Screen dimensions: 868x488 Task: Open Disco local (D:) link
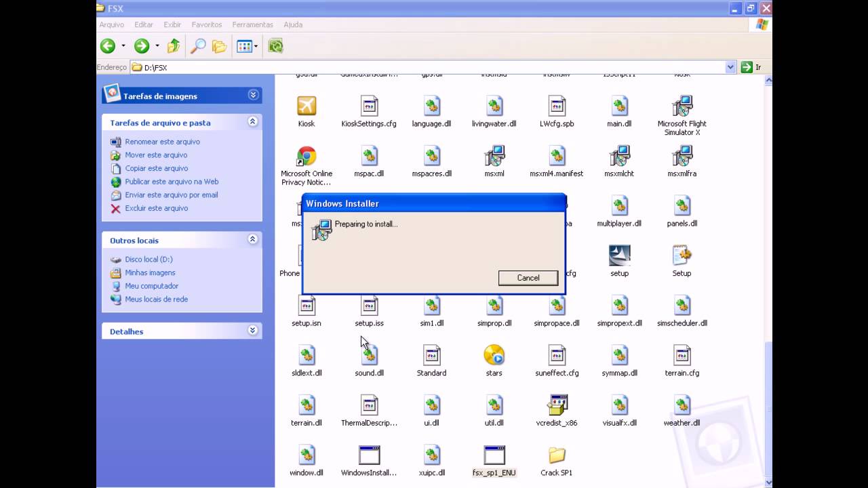click(149, 259)
